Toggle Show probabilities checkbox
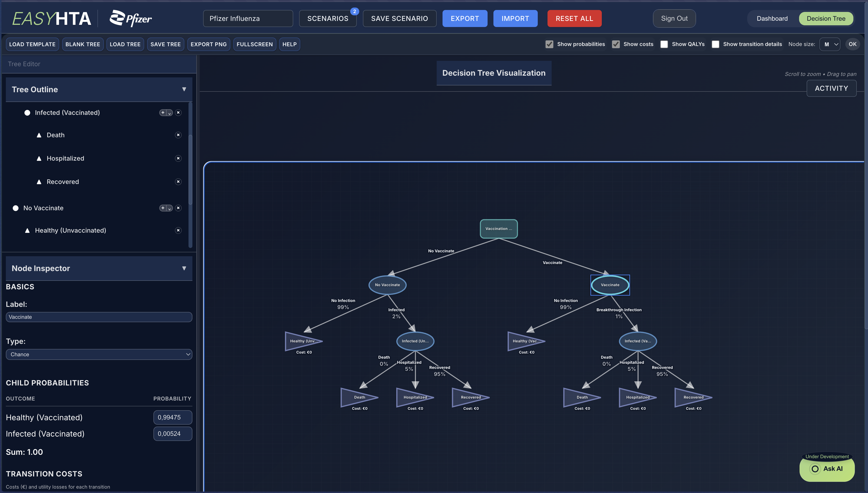Viewport: 868px width, 493px height. (x=549, y=44)
